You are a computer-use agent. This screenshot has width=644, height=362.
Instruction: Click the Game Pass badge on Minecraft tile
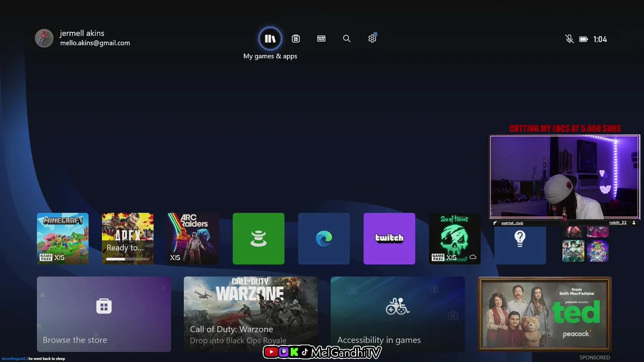point(46,257)
